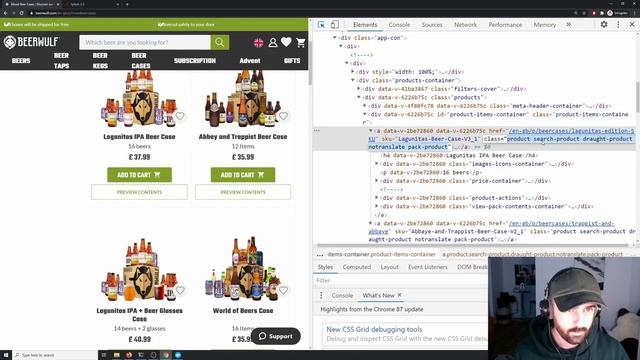
Task: Open the Windows Start menu
Action: 6,355
